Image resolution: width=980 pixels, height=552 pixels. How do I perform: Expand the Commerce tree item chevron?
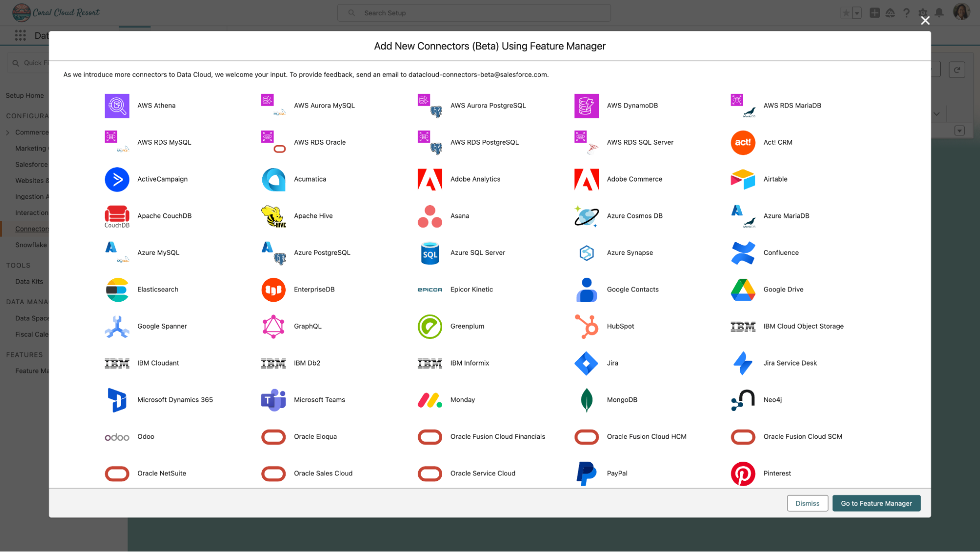click(7, 132)
